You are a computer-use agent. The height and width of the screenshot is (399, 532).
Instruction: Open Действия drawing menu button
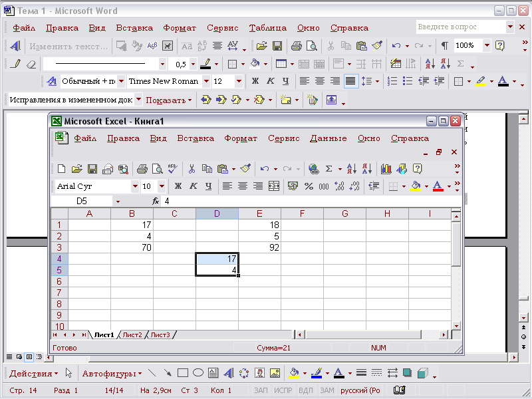coord(33,374)
